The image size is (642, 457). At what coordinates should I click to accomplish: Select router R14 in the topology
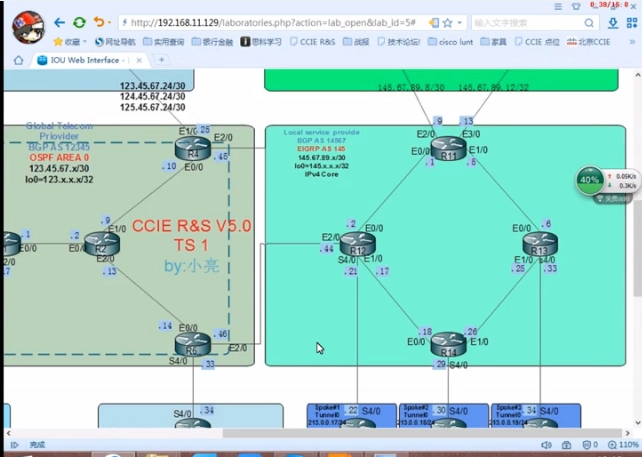coord(449,346)
